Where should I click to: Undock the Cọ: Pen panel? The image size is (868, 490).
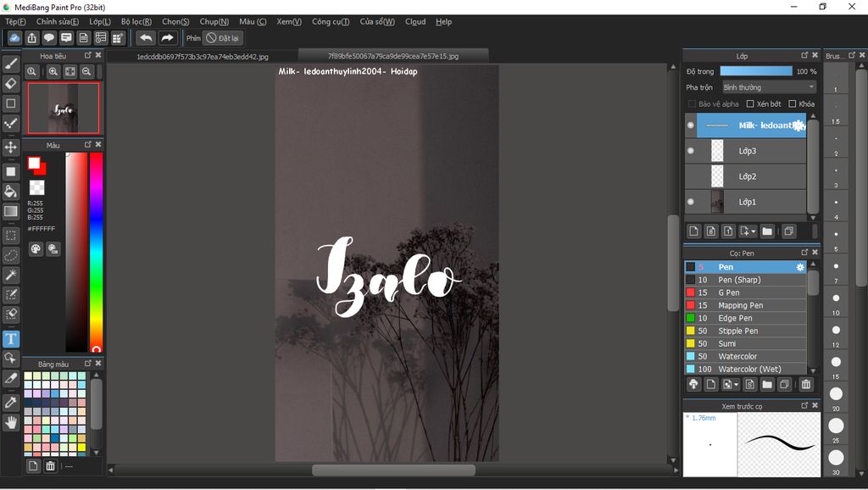coord(805,253)
